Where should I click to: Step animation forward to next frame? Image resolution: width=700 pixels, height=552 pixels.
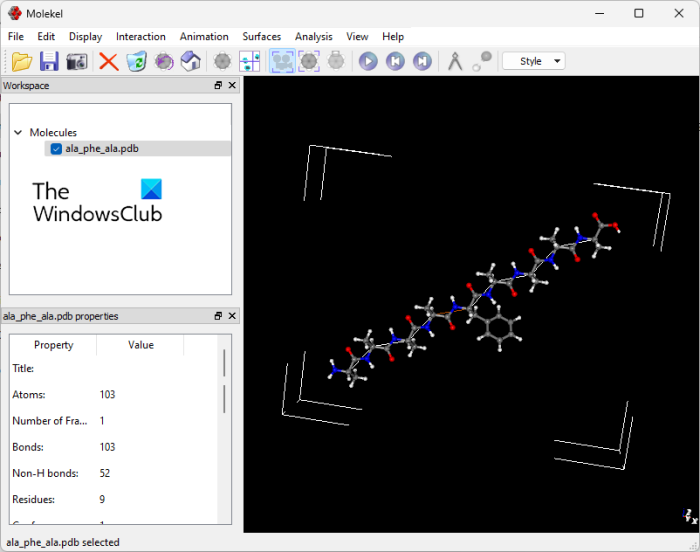[423, 61]
